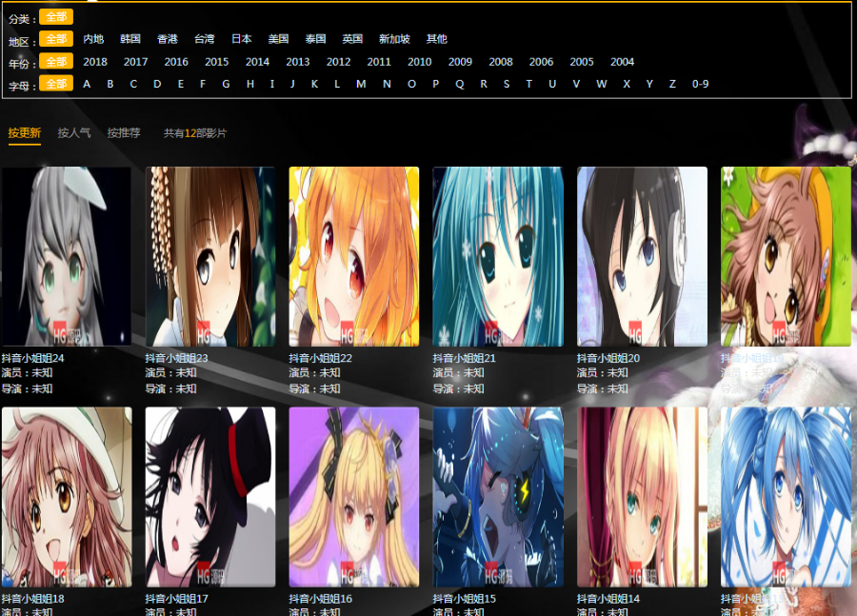Viewport: 857px width, 616px height.
Task: Click the title text 抖音小姐姐22
Action: [320, 358]
